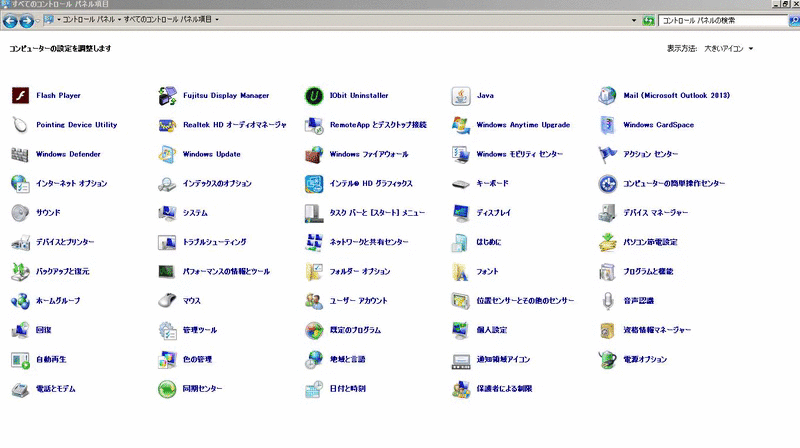Open 通知領域アイコン icon
This screenshot has height=448, width=800.
(461, 360)
